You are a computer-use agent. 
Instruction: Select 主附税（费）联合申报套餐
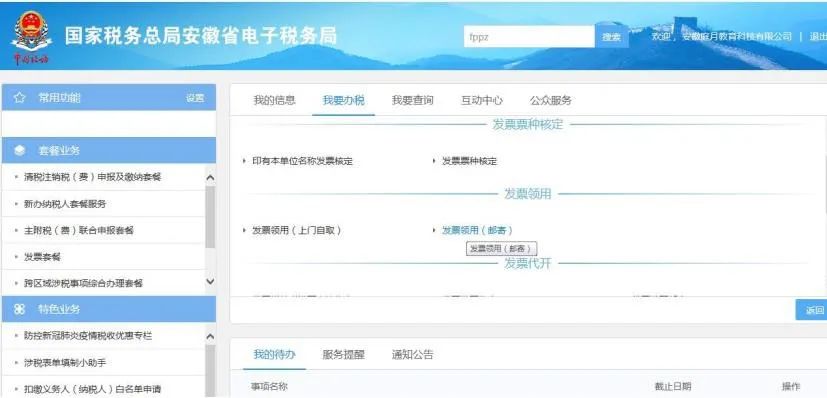(x=79, y=230)
